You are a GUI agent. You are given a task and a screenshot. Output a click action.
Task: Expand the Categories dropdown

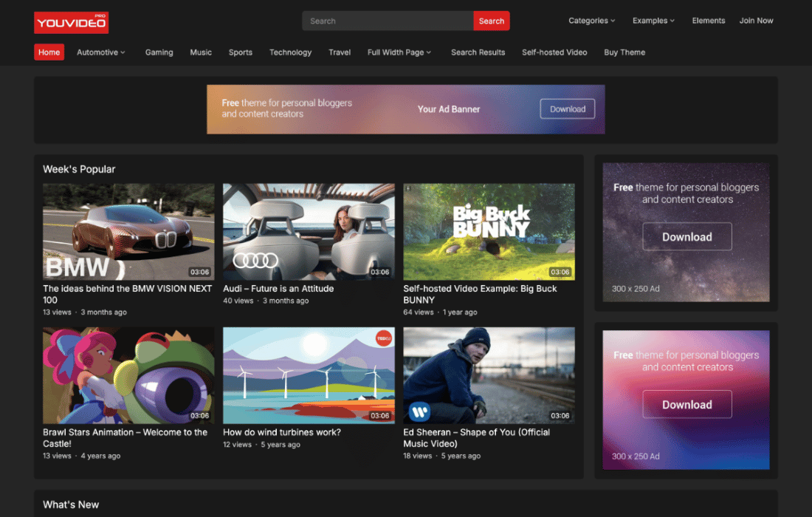(591, 21)
